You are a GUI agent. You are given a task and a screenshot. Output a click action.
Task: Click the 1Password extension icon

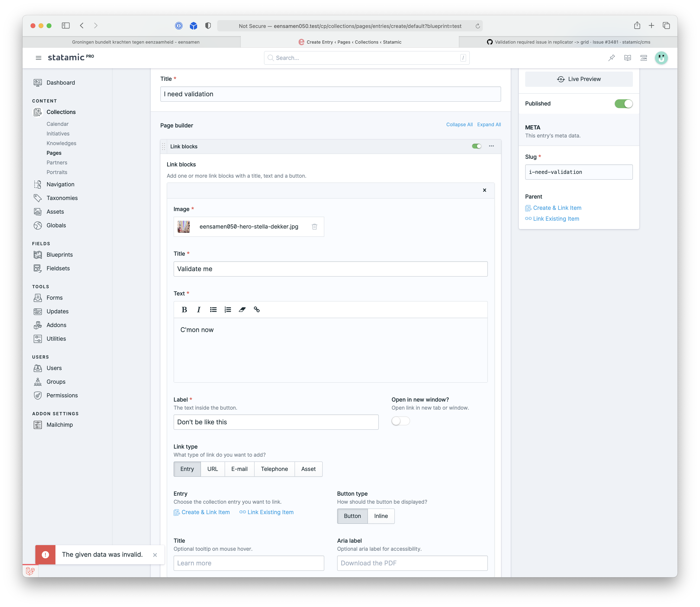pyautogui.click(x=178, y=25)
